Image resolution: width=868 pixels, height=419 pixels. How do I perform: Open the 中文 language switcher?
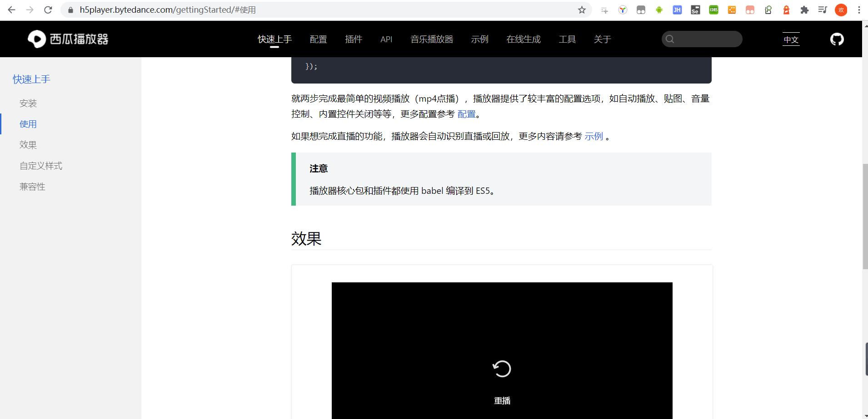click(791, 39)
